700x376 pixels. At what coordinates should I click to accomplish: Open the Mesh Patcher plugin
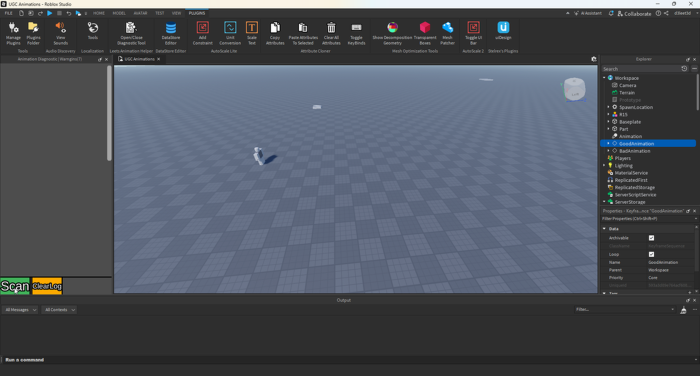point(447,33)
